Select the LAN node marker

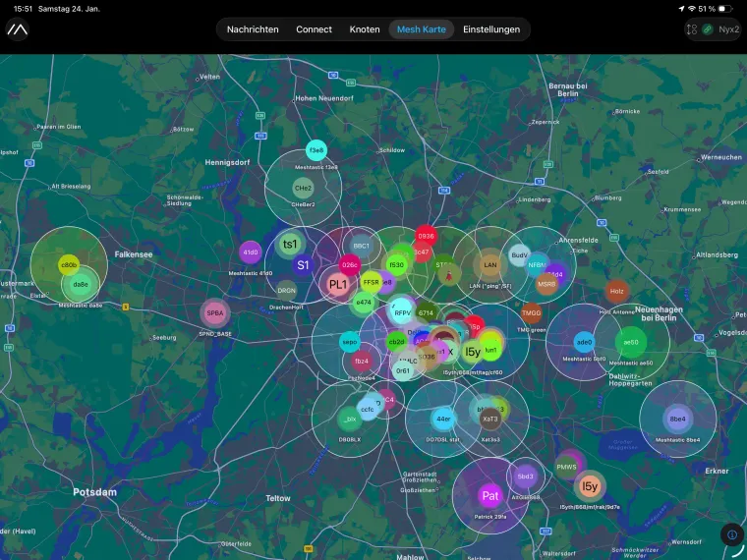click(x=489, y=265)
